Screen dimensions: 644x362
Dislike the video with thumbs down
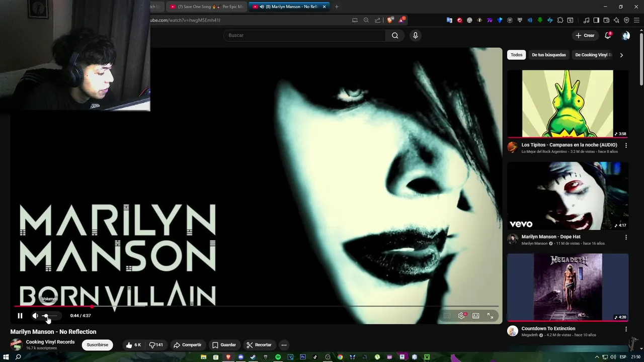pos(156,345)
